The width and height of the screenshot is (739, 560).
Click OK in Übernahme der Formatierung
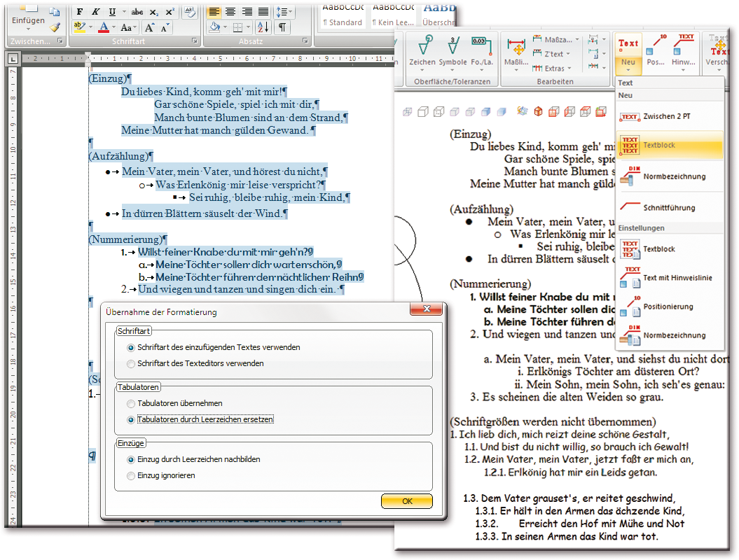click(x=407, y=501)
